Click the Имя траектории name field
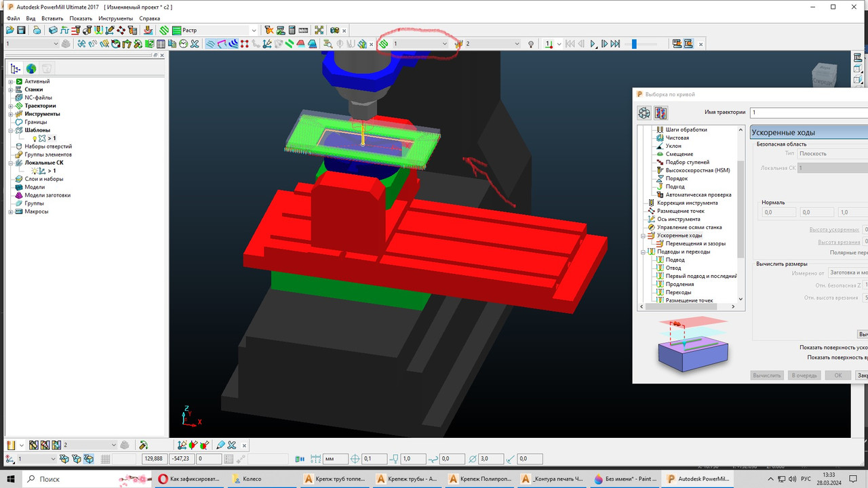868x488 pixels. point(808,113)
